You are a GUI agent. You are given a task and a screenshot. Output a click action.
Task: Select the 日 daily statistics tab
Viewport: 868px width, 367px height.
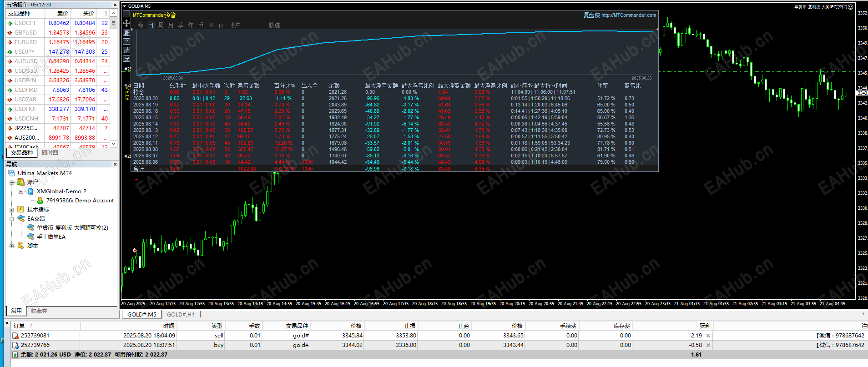[x=151, y=25]
